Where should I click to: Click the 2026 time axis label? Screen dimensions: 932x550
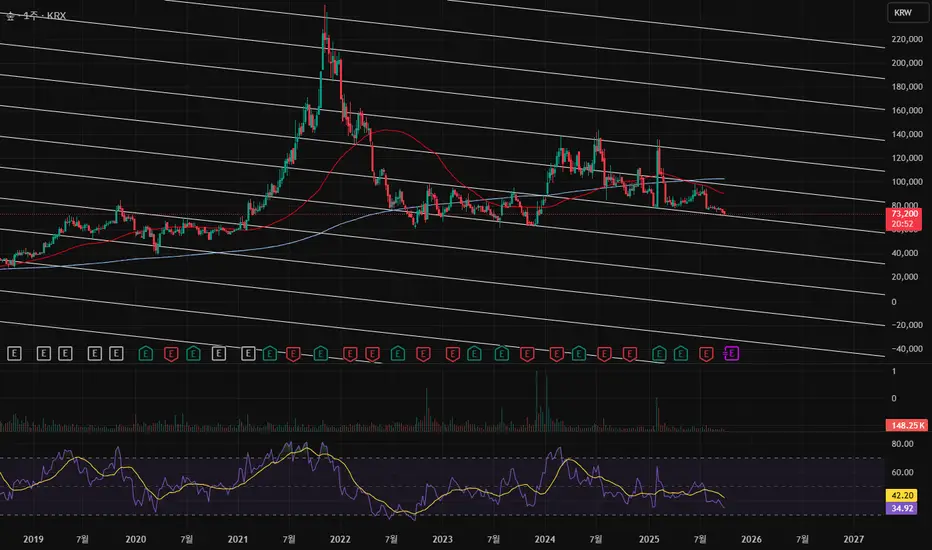click(x=751, y=539)
